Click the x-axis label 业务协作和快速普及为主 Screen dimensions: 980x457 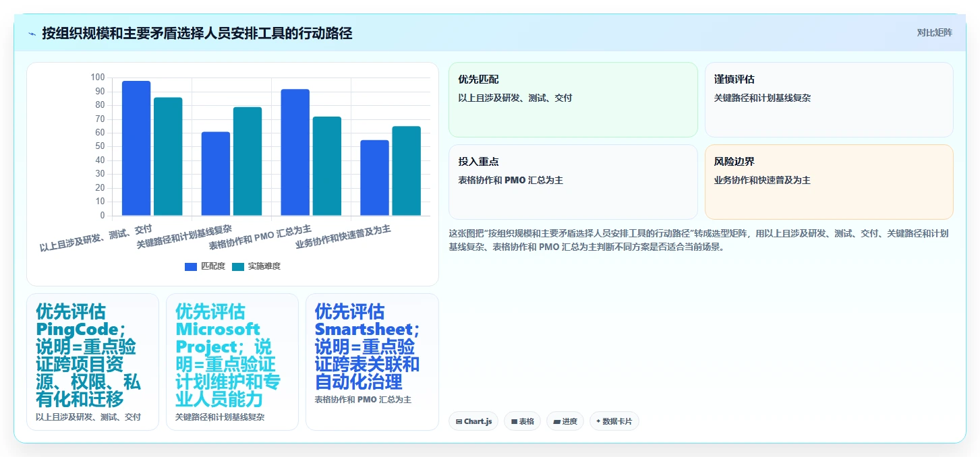pos(343,237)
